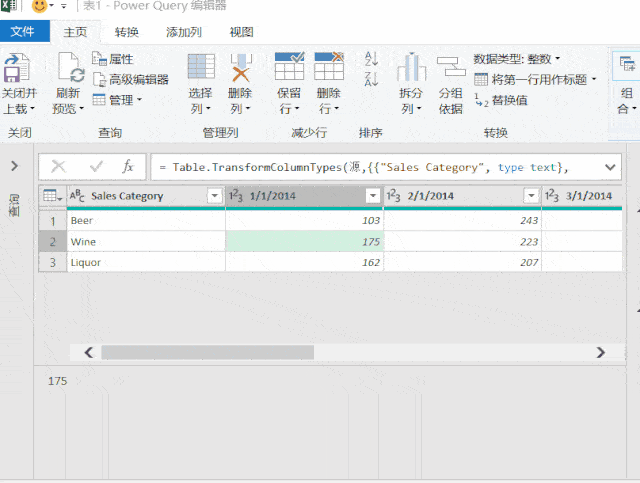Open the 1/1/2014 column filter dropdown
This screenshot has height=483, width=640.
pyautogui.click(x=372, y=196)
